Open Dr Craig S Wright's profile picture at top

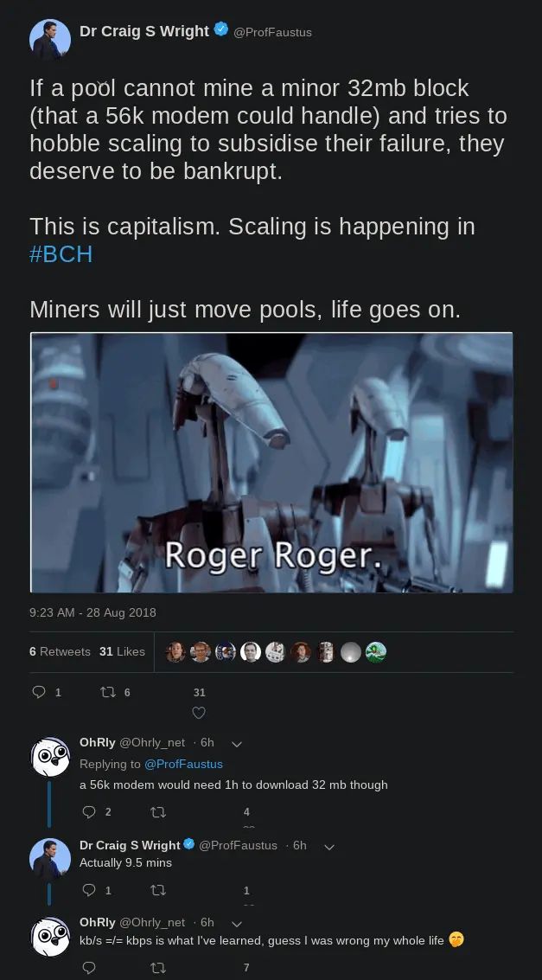coord(50,40)
